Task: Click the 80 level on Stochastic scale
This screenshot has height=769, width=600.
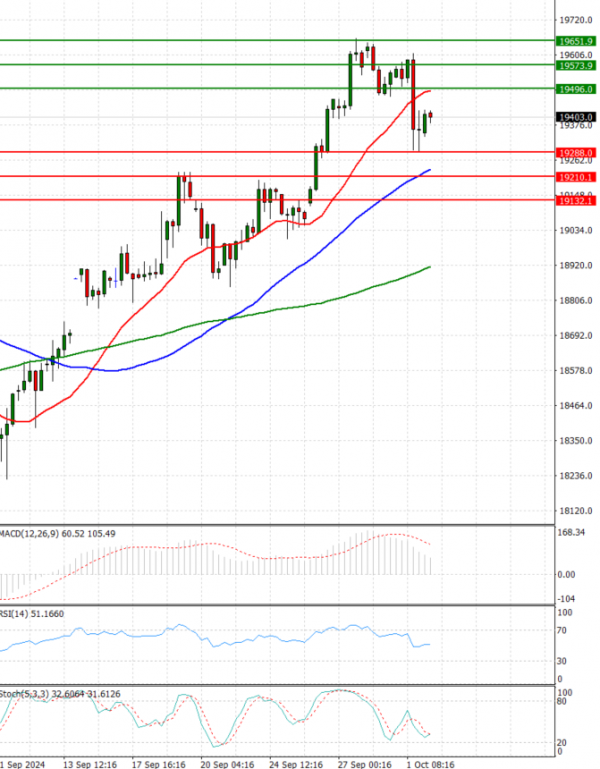Action: tap(562, 702)
